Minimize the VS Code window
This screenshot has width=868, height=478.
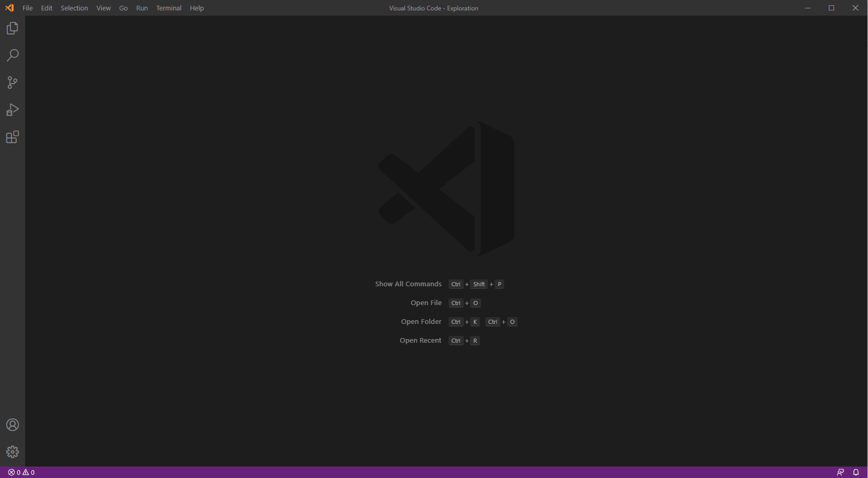pos(807,8)
